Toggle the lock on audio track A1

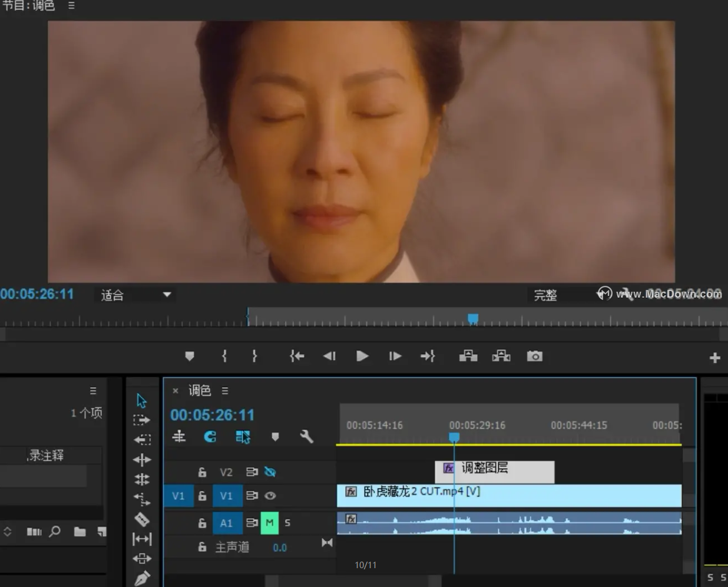pos(202,523)
